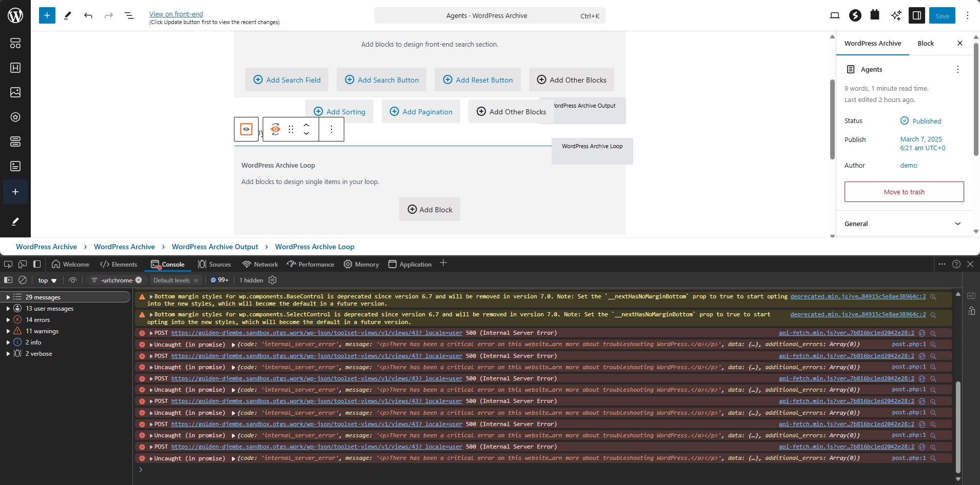Click Add Block in the Archive Loop
980x485 pixels.
[430, 209]
